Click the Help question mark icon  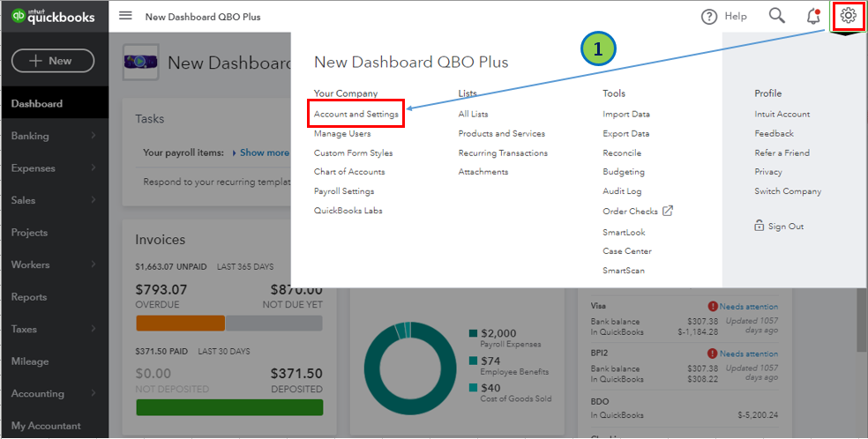(x=709, y=17)
